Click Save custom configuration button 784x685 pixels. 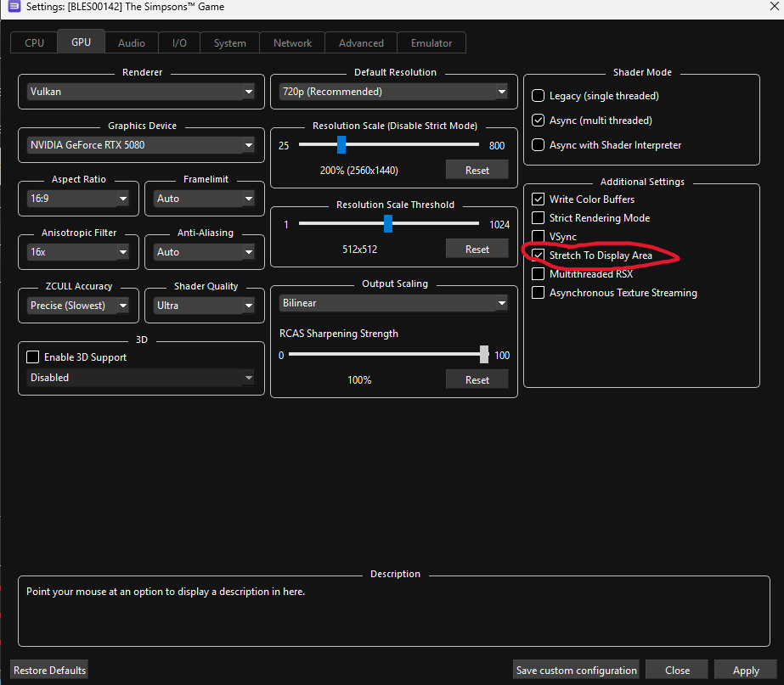pos(577,670)
